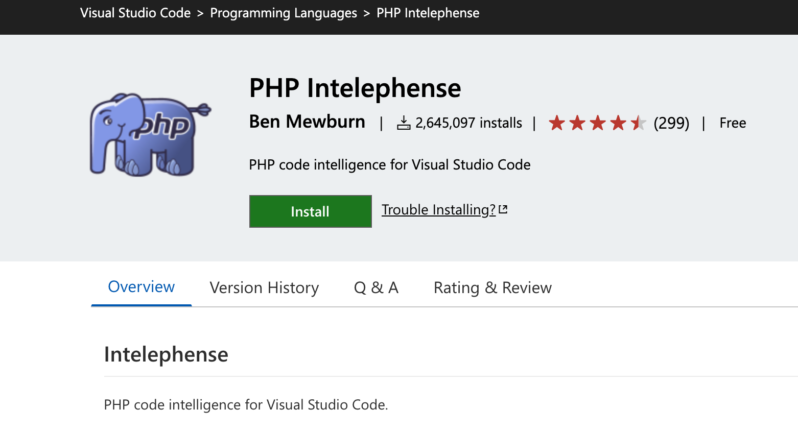The height and width of the screenshot is (433, 798).
Task: Click the first orange rating star
Action: 557,123
